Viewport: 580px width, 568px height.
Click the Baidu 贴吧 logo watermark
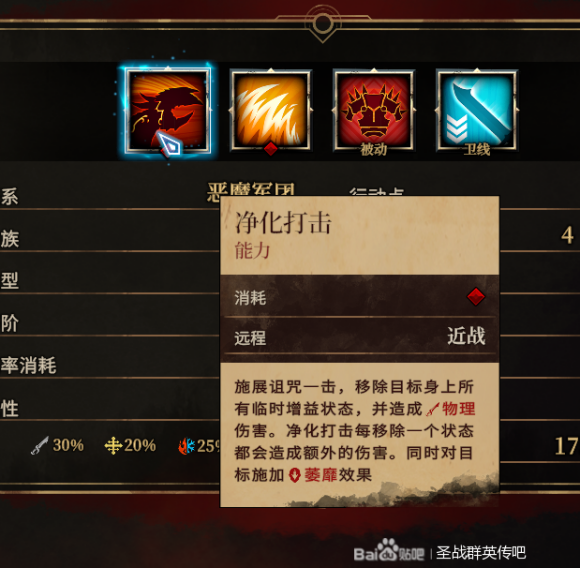click(x=389, y=551)
